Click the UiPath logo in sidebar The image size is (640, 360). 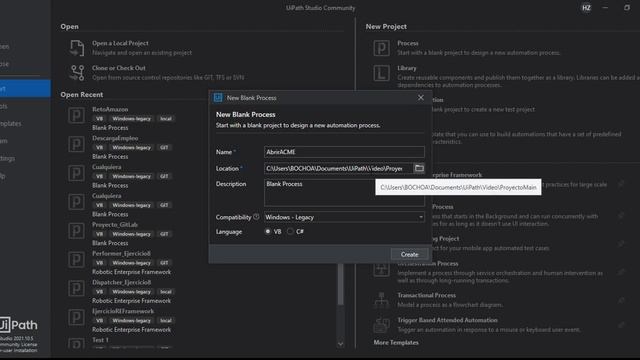[x=19, y=325]
